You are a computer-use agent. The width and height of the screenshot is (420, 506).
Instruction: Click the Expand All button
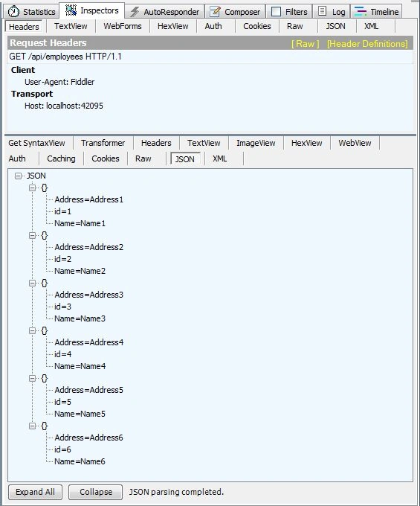point(35,492)
